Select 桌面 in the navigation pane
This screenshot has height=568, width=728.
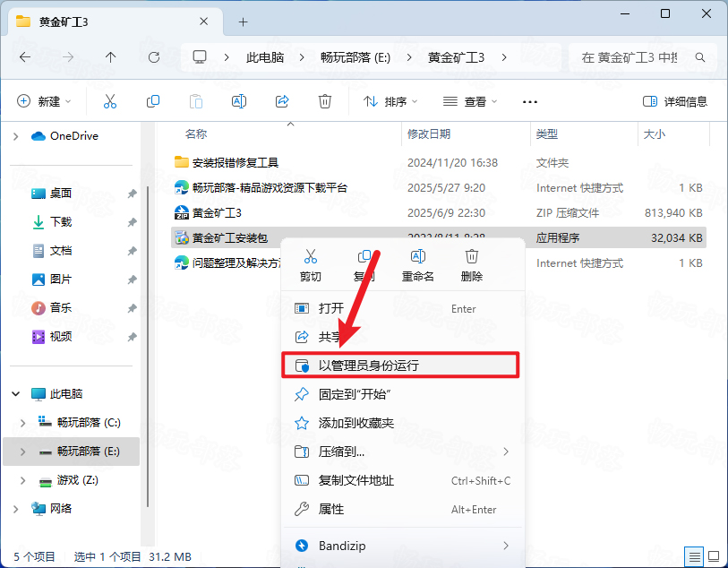[60, 194]
